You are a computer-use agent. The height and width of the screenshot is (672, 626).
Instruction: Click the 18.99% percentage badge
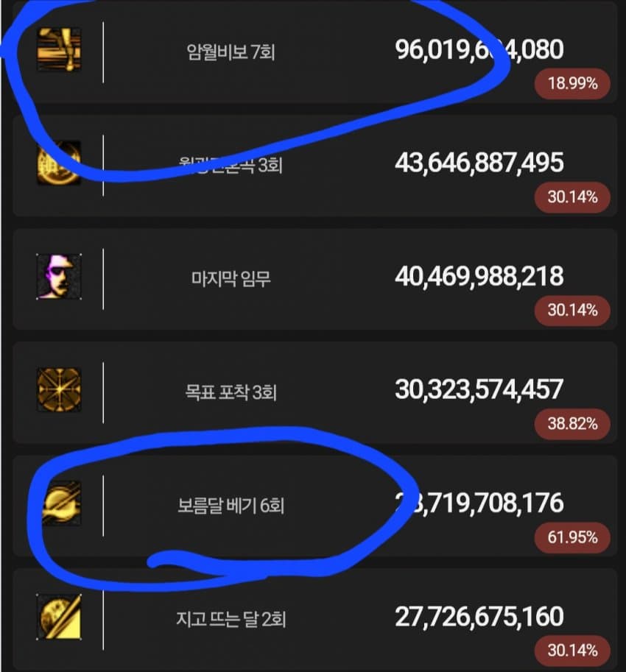point(572,84)
